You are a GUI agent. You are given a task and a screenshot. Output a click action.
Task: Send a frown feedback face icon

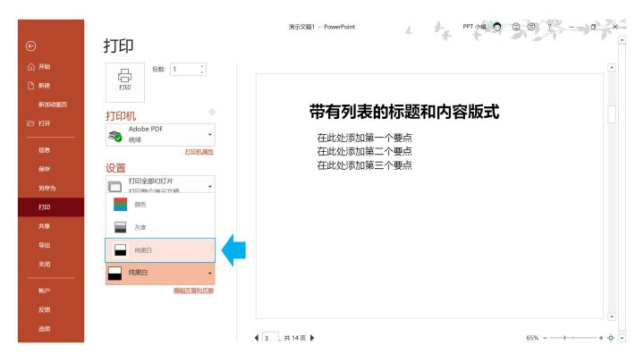pyautogui.click(x=531, y=27)
